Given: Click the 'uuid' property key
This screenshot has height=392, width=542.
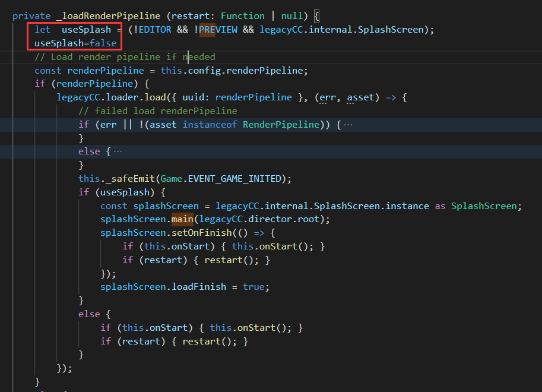Looking at the screenshot, I should (x=193, y=97).
